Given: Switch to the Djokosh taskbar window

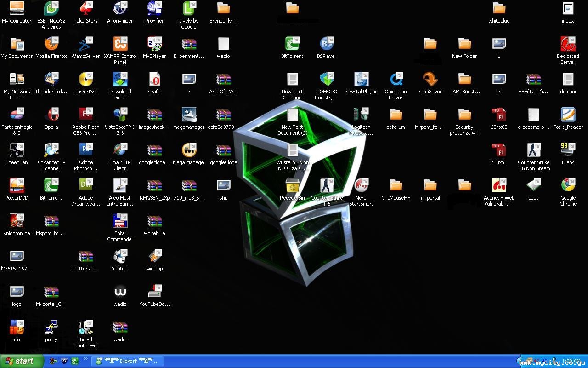Looking at the screenshot, I should 127,362.
